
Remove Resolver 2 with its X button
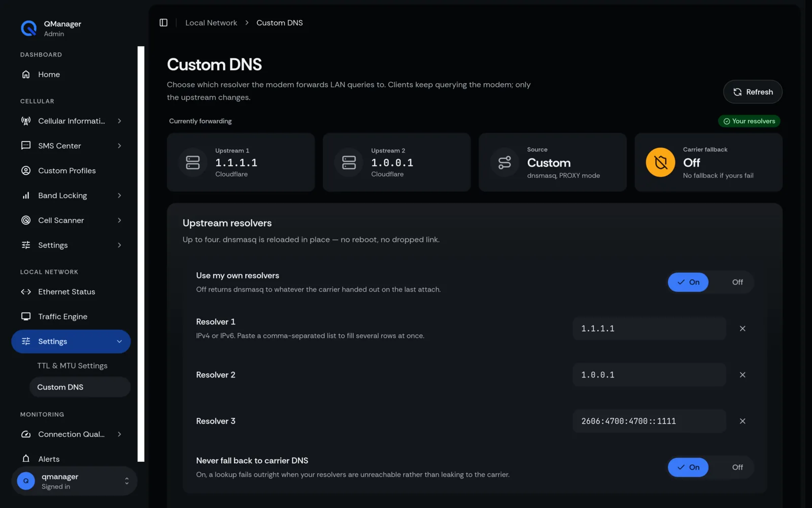(x=742, y=375)
